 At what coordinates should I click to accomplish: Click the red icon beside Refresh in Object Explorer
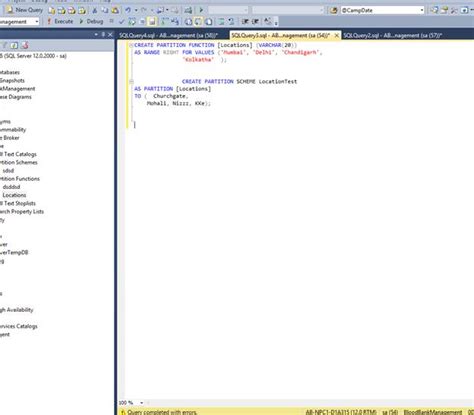point(25,45)
